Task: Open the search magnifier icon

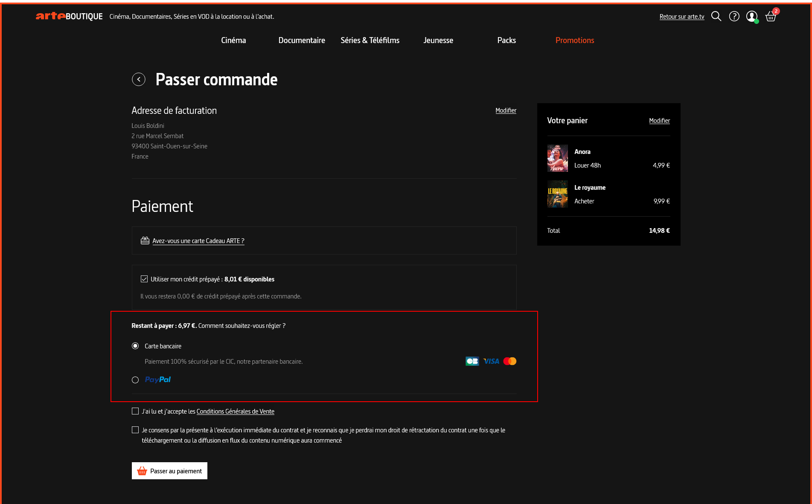Action: coord(716,16)
